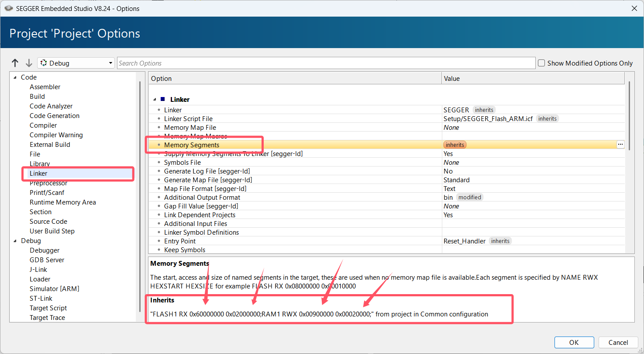Collapse the Debug tree group

point(15,241)
